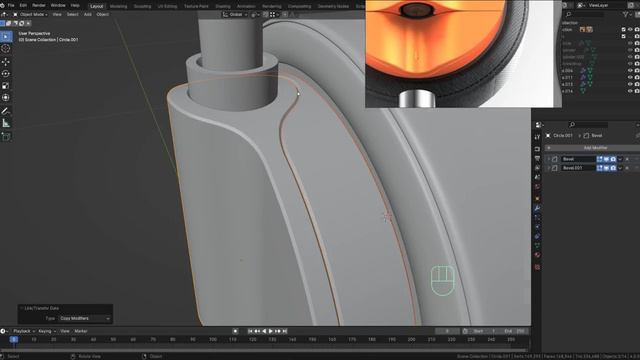Open Bevel modifier options chevron
The image size is (640, 360).
620,159
